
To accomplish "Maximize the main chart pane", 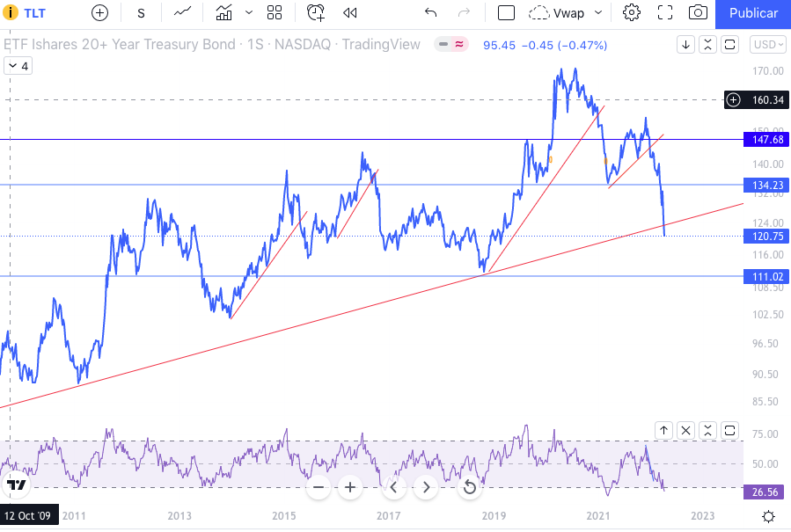I will coord(729,45).
